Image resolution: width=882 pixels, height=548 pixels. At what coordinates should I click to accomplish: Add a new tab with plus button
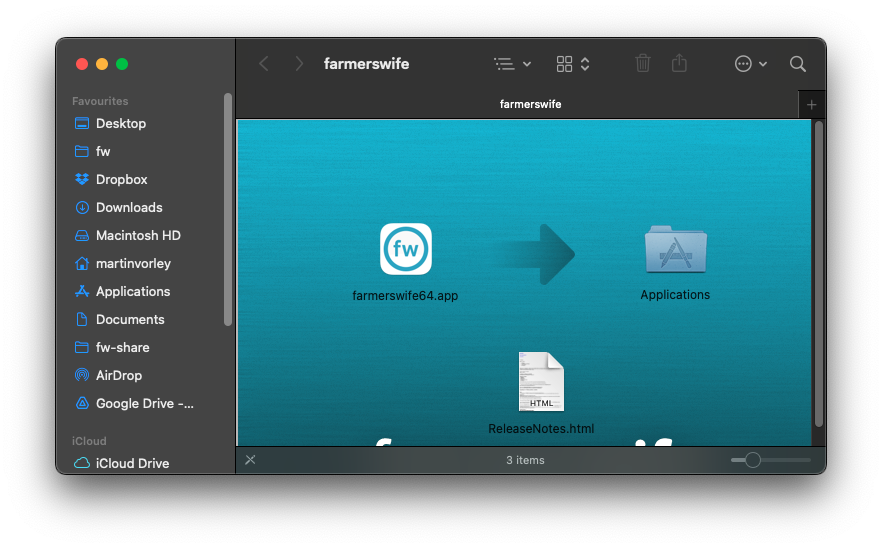point(812,105)
